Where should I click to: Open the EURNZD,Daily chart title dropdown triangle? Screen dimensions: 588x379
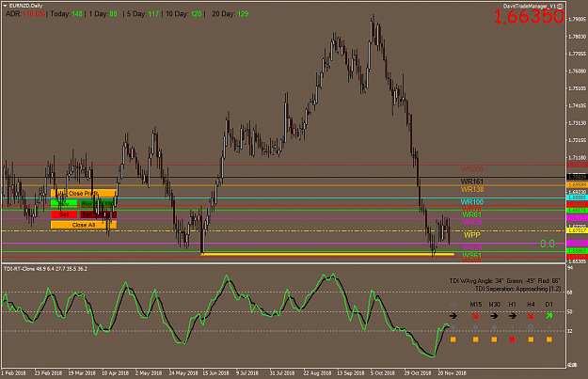click(5, 6)
